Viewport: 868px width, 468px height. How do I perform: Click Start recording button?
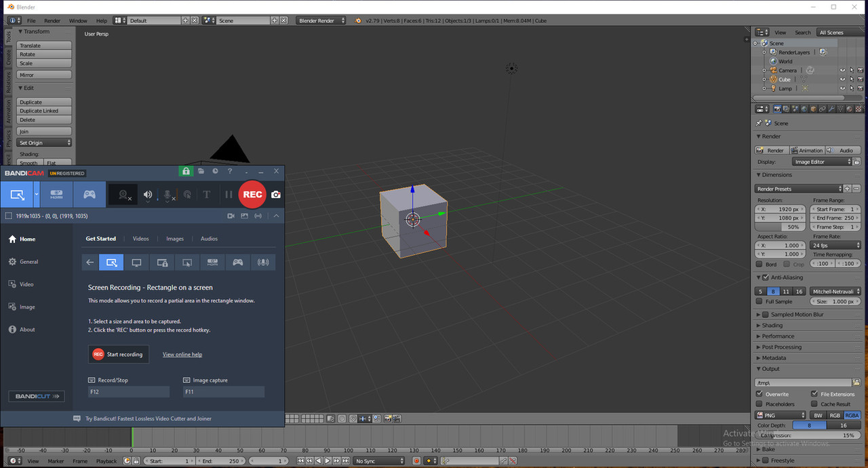[x=119, y=354]
